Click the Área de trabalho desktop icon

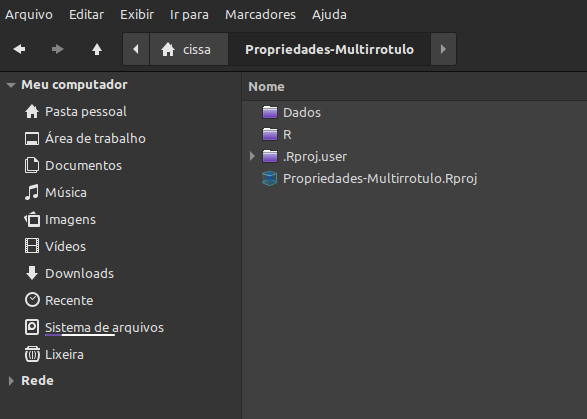point(32,139)
